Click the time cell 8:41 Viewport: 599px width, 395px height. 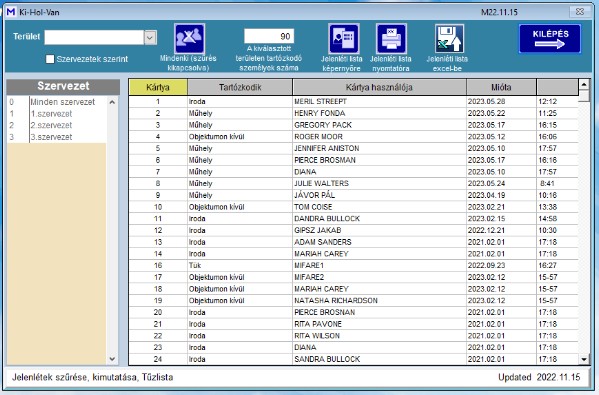pyautogui.click(x=557, y=183)
